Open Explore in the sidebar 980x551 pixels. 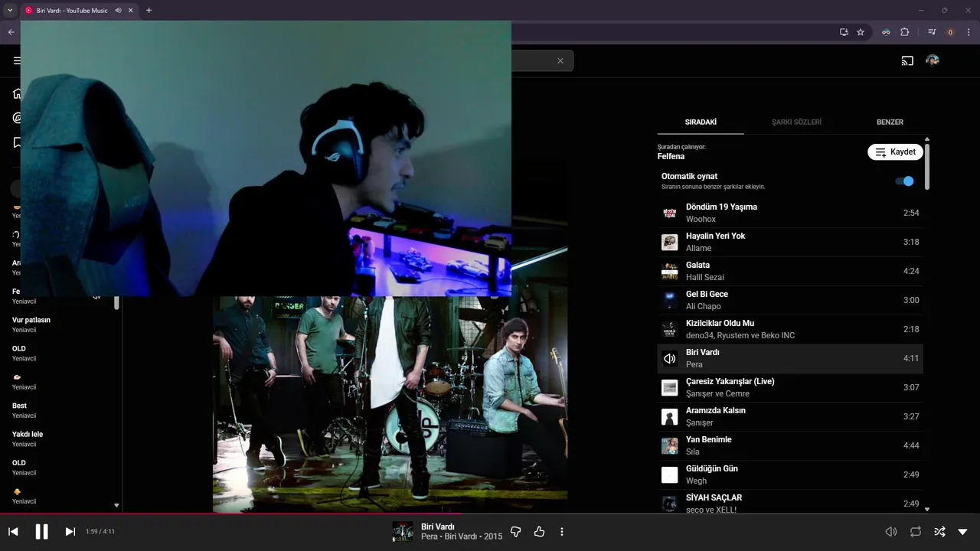click(x=16, y=118)
